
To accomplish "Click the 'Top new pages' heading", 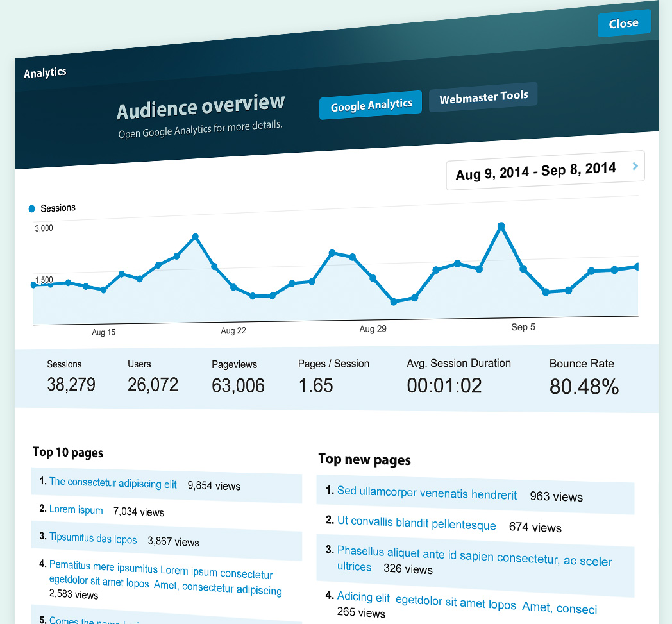I will (x=364, y=459).
